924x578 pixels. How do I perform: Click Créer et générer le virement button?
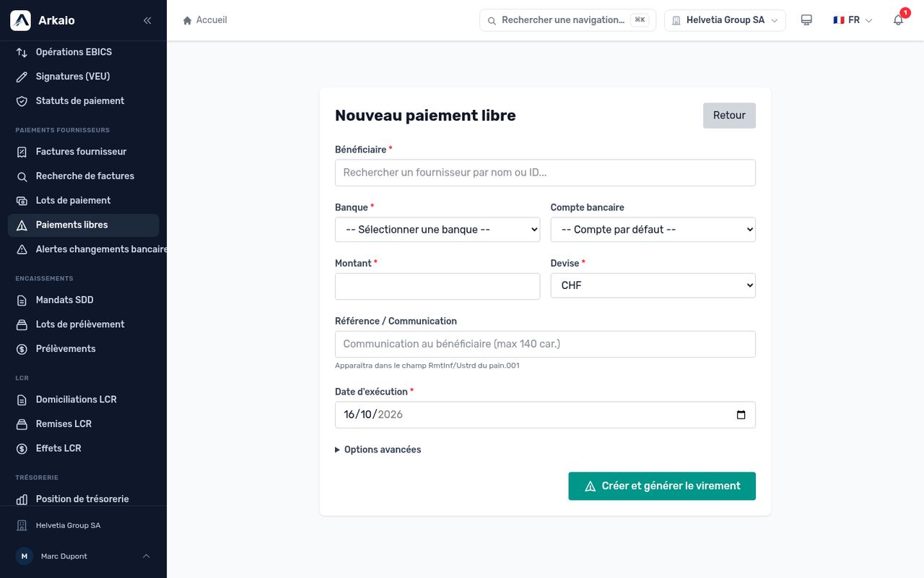click(662, 486)
